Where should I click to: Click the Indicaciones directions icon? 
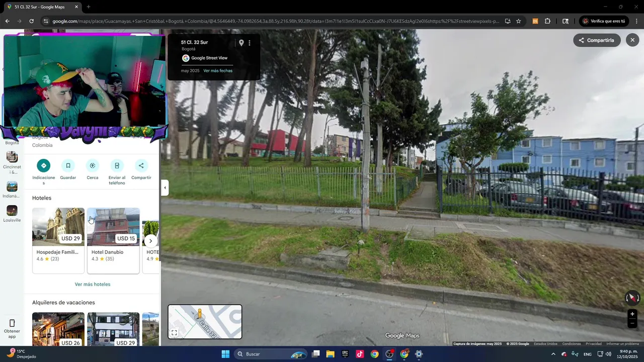(x=43, y=165)
